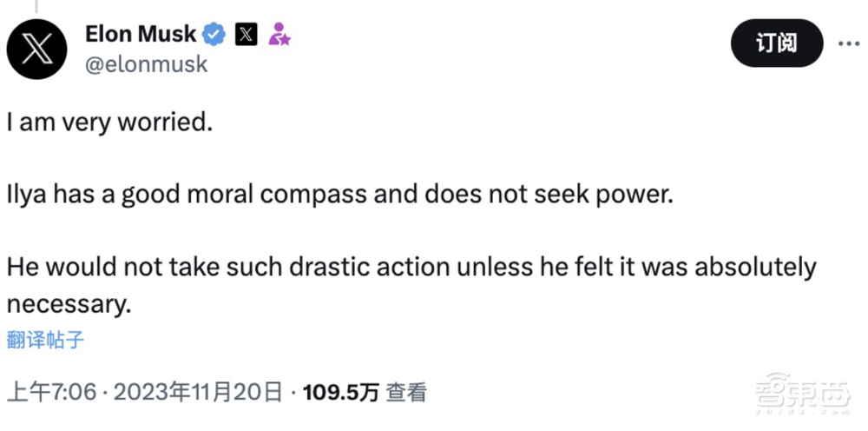Click the "I am very worried." sentence
Viewport: 868px width, 431px height.
[x=108, y=123]
